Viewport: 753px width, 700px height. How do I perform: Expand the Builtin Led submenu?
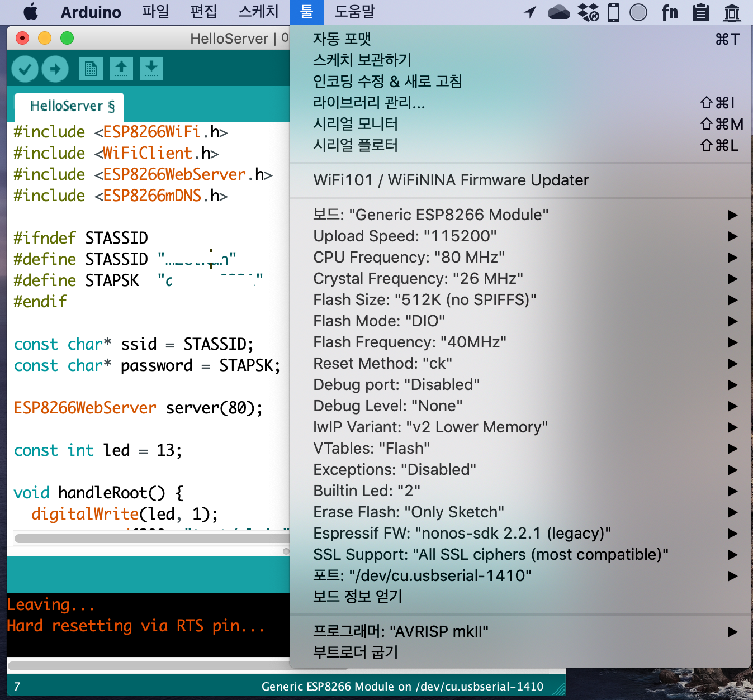520,491
